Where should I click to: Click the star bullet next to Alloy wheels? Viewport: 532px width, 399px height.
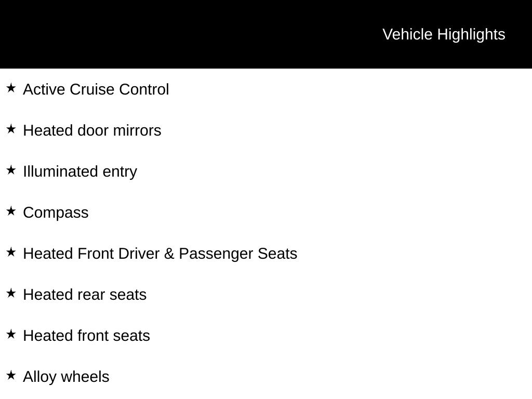(11, 376)
